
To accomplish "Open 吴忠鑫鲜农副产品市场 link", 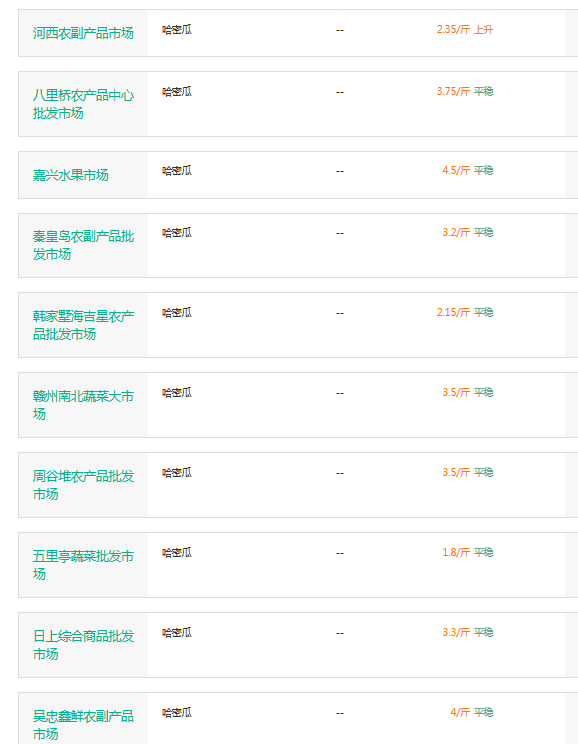I will click(x=83, y=725).
